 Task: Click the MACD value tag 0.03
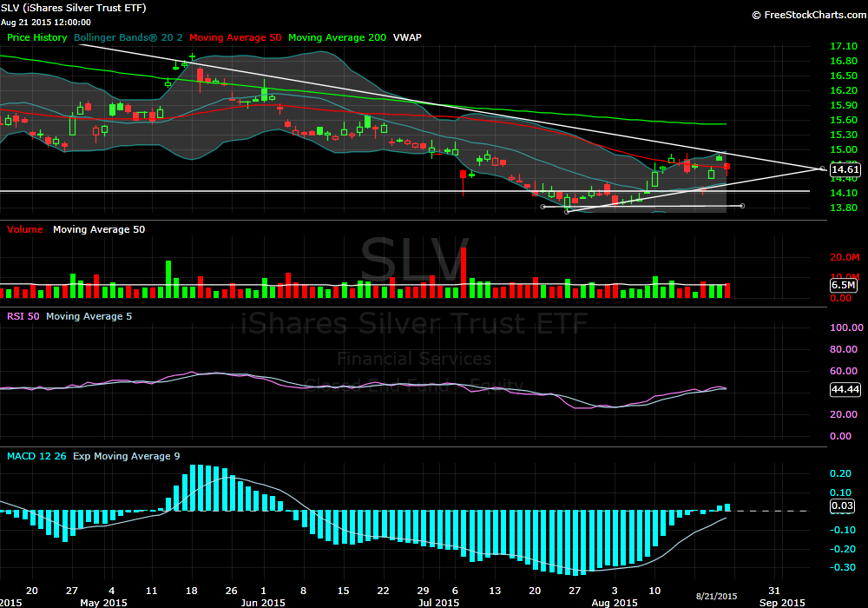tap(842, 506)
